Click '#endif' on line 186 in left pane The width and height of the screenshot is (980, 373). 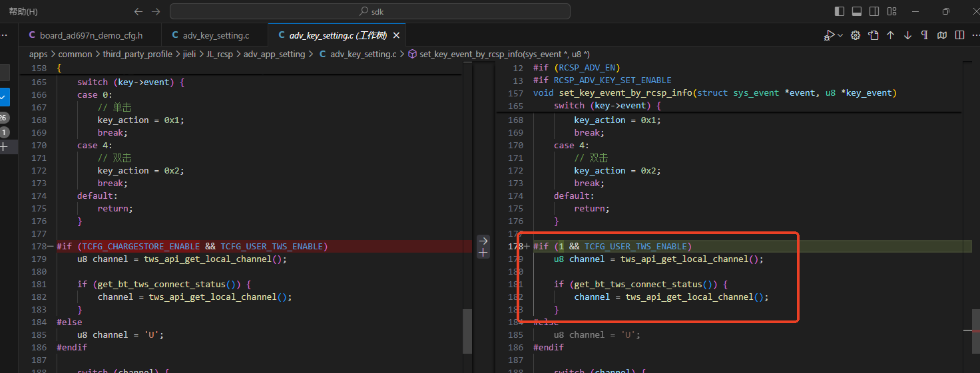coord(72,347)
